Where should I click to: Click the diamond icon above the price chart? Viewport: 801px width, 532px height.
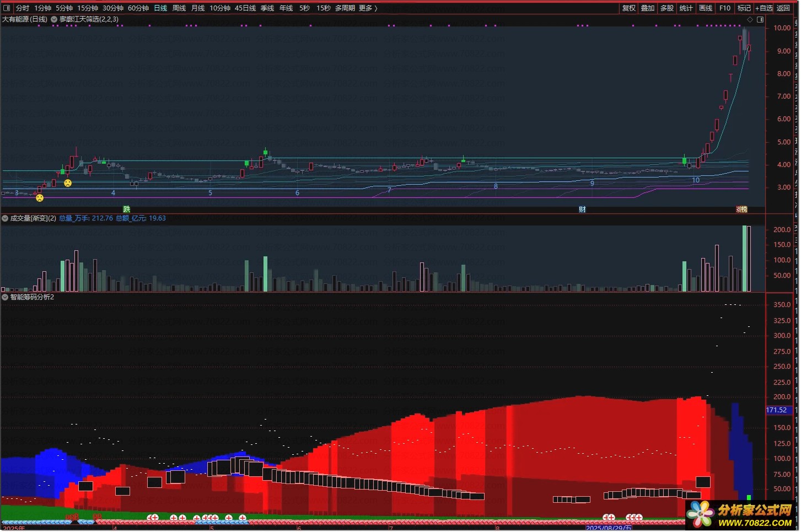click(x=750, y=20)
